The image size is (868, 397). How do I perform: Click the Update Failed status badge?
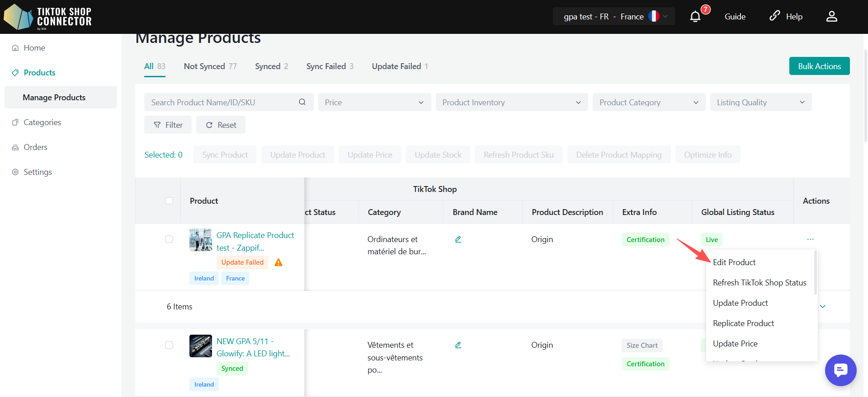pyautogui.click(x=242, y=262)
